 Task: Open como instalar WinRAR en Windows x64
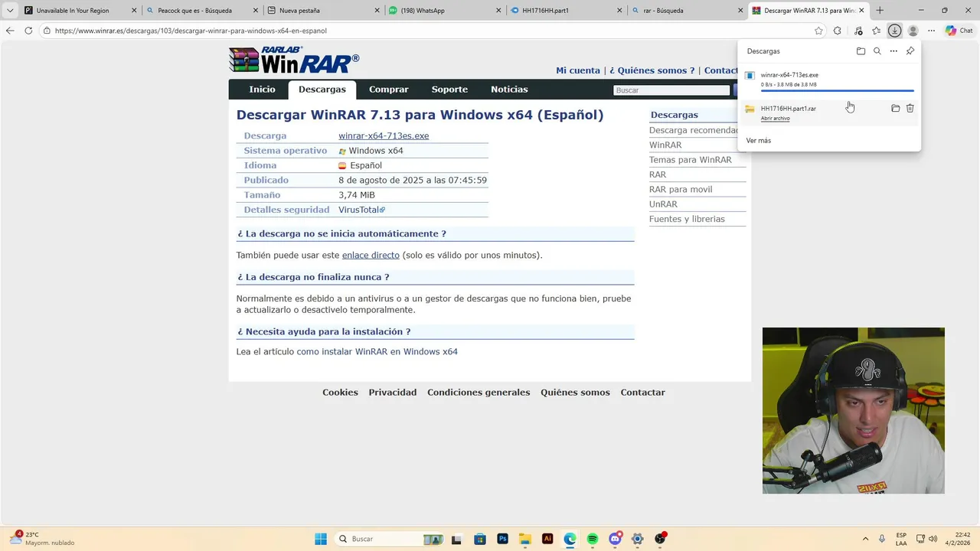377,352
